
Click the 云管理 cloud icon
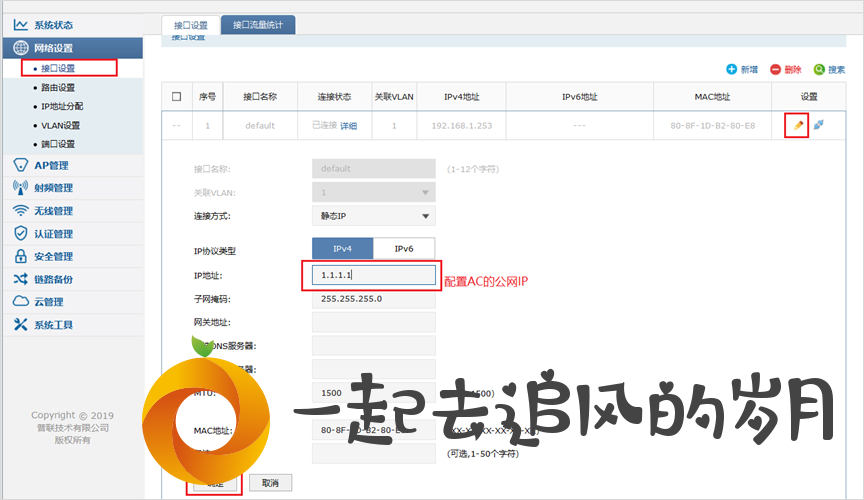[x=20, y=301]
